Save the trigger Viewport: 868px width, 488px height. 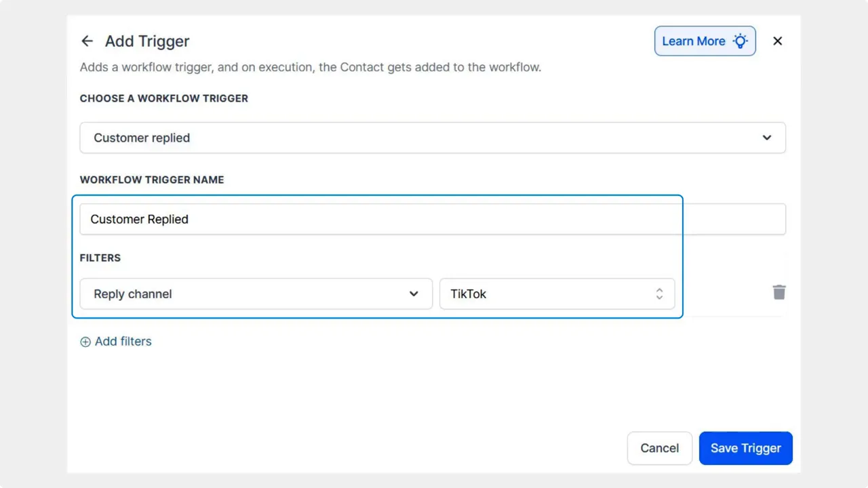pos(745,448)
